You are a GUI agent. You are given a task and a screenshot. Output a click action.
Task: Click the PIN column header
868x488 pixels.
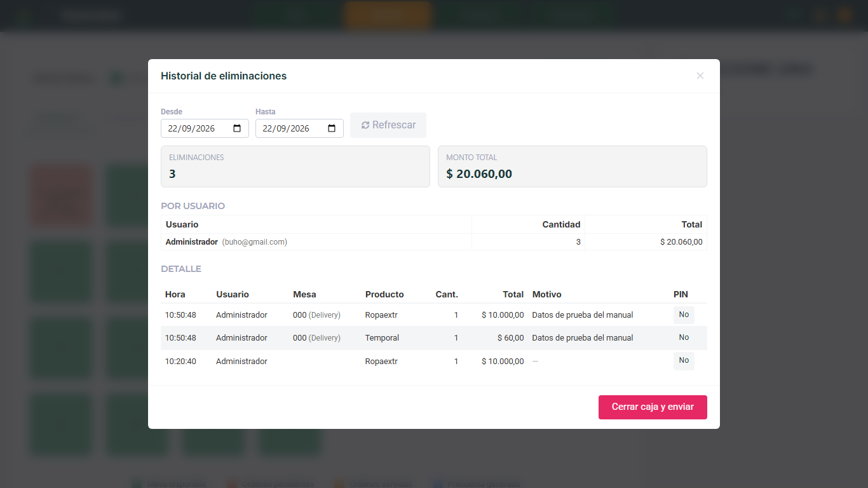pos(681,294)
